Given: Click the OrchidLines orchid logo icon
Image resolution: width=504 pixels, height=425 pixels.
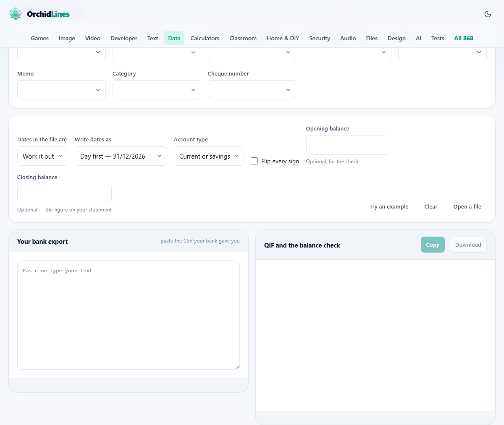Looking at the screenshot, I should [16, 14].
